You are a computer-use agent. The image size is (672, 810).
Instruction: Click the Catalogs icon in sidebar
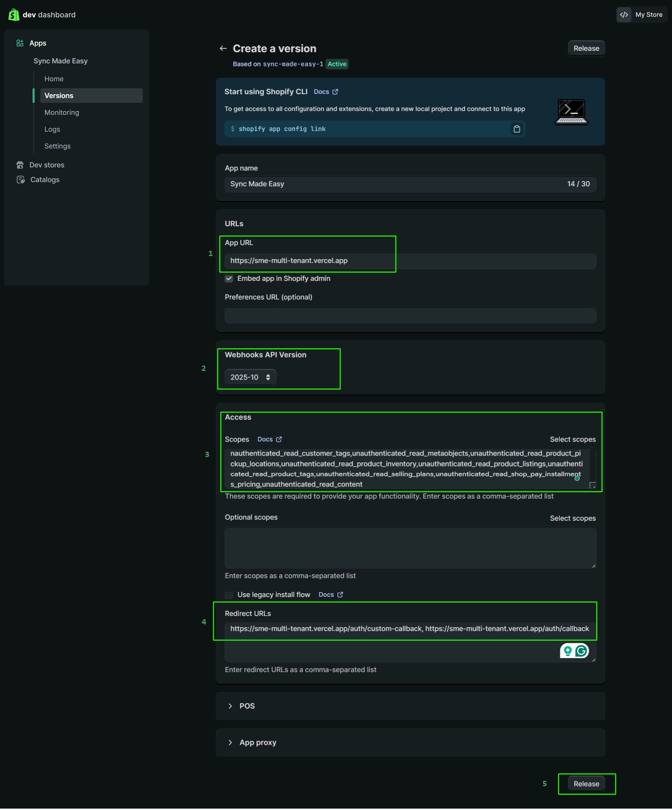[x=21, y=180]
